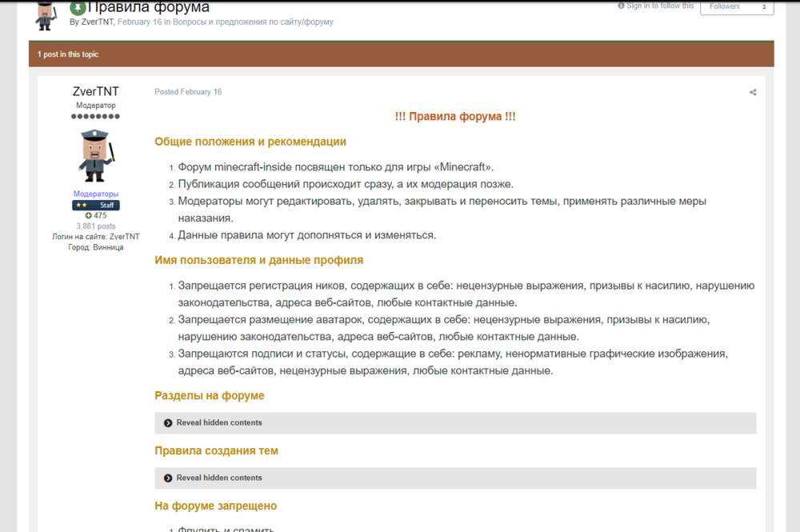The image size is (800, 532).
Task: Click the follower count number 3
Action: [764, 6]
